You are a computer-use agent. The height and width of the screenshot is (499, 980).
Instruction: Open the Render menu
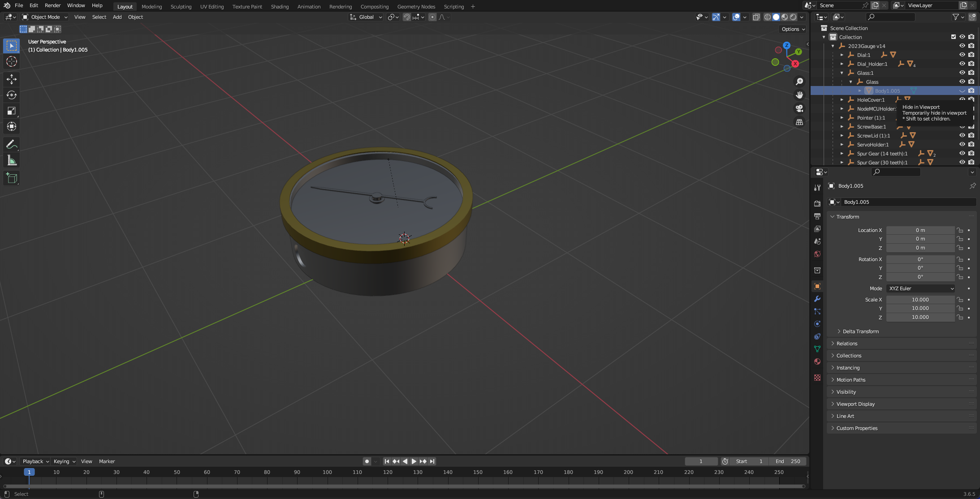click(x=52, y=5)
